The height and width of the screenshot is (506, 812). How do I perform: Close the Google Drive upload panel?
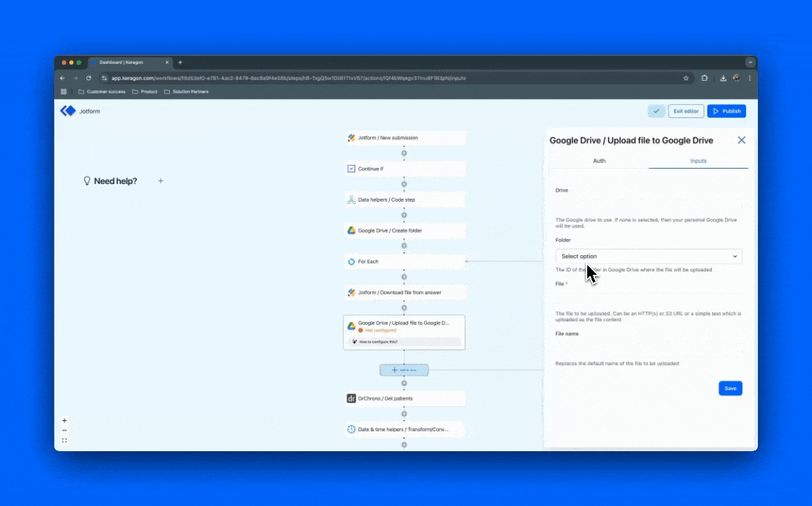[742, 141]
